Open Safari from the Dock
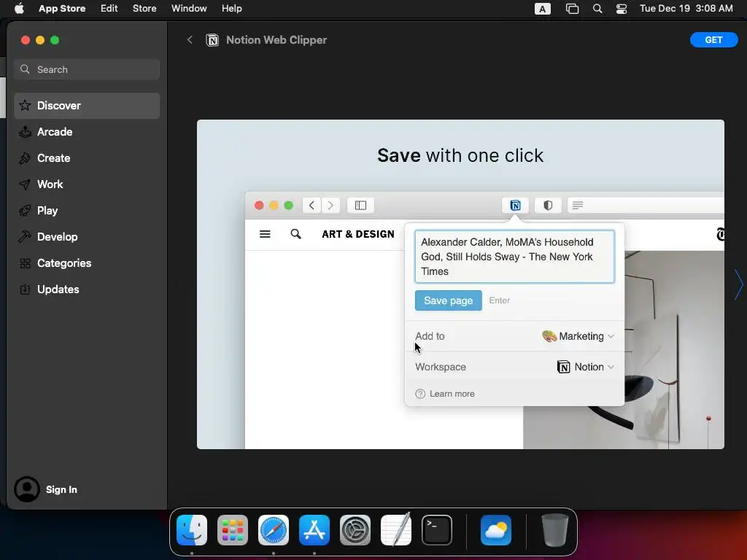The width and height of the screenshot is (747, 560). (x=274, y=530)
